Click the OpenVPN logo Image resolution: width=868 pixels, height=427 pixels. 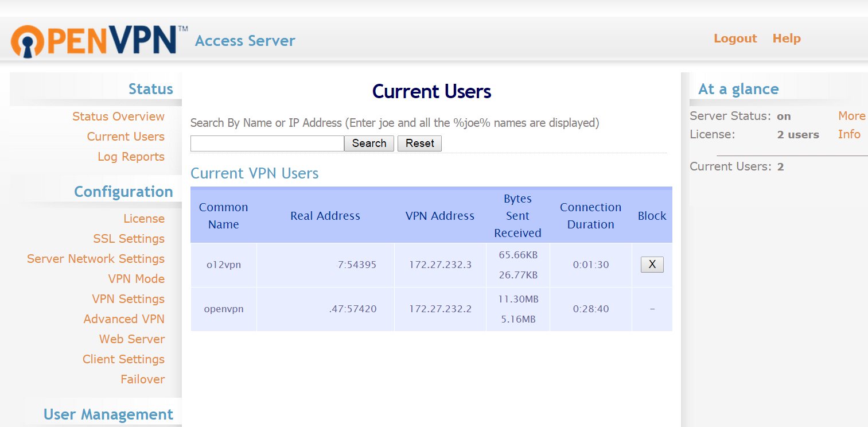tap(99, 40)
